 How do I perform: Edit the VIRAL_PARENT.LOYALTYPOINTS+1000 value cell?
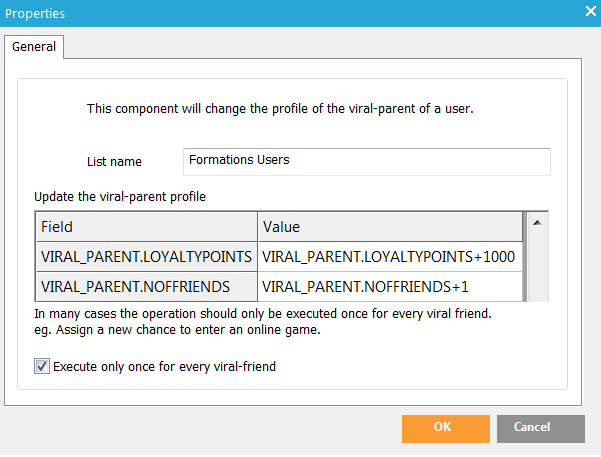(x=389, y=257)
